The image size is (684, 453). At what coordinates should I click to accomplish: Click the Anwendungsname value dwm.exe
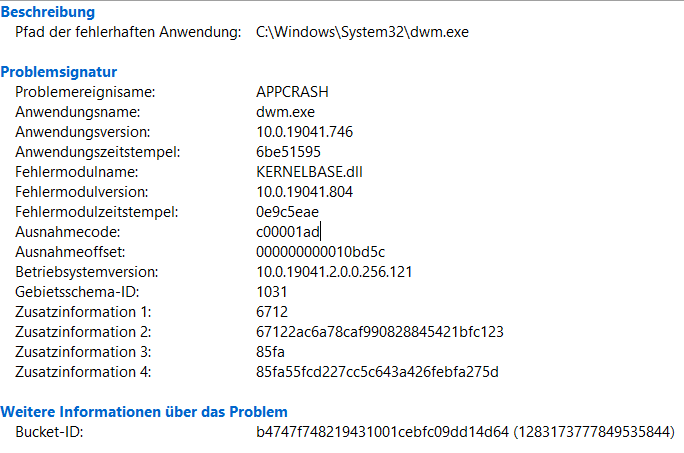point(285,112)
